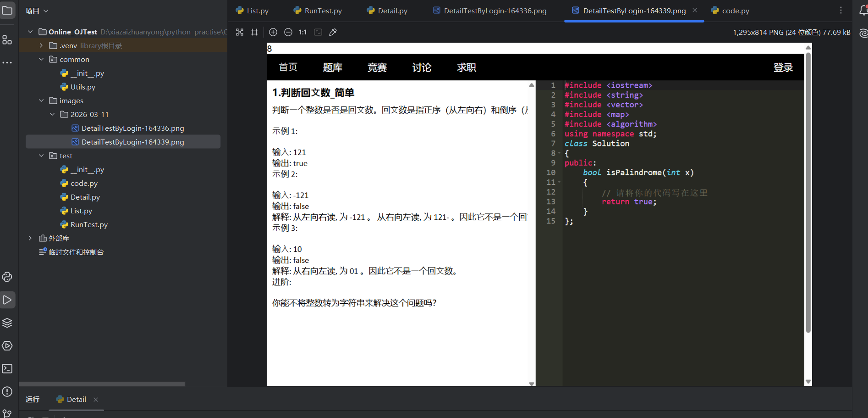Click 登录 in the screenshot navbar
Viewport: 868px width, 418px height.
[x=783, y=67]
